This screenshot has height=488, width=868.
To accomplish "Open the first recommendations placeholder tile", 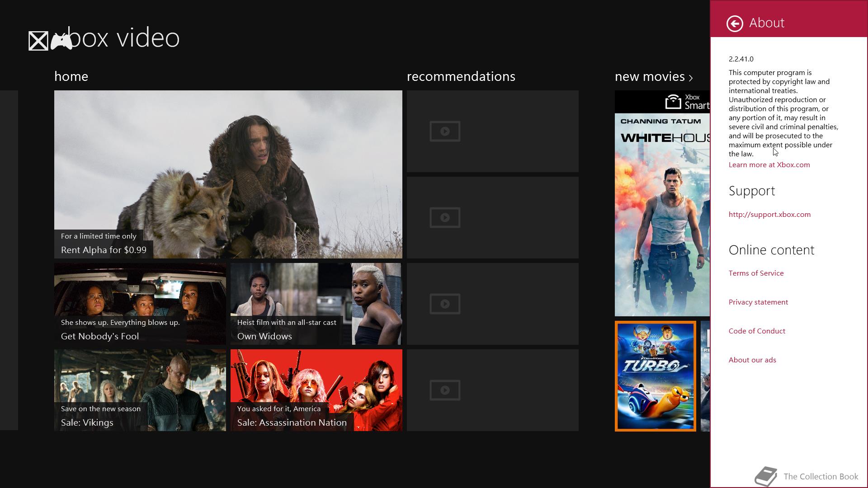I will pos(492,131).
